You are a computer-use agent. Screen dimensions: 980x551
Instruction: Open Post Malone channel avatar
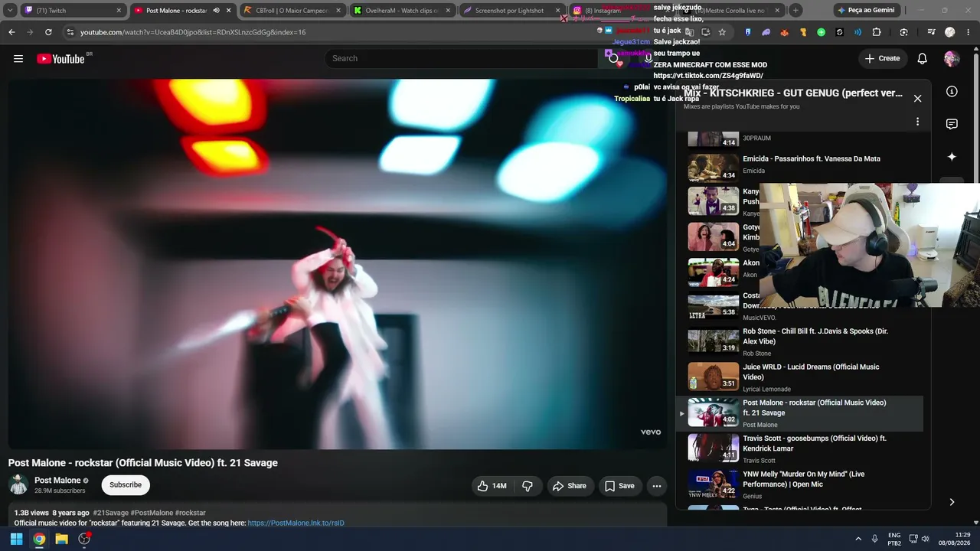pos(18,484)
